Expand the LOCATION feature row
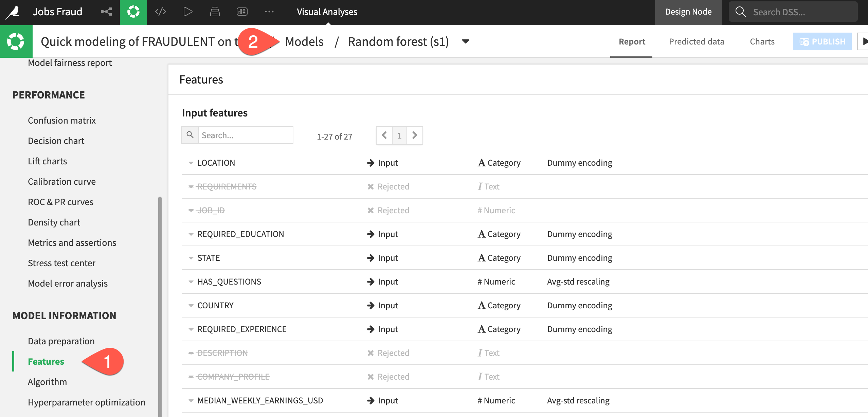The image size is (868, 417). click(191, 163)
